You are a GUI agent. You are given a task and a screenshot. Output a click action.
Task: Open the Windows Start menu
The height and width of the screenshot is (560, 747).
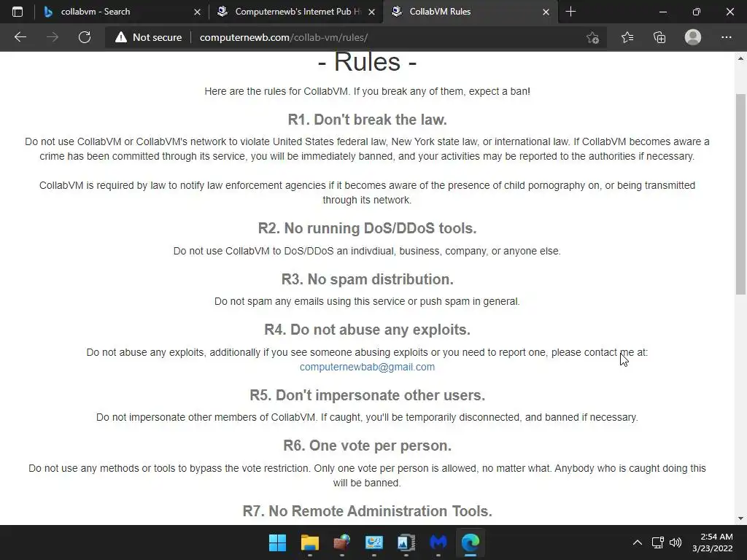click(x=277, y=542)
